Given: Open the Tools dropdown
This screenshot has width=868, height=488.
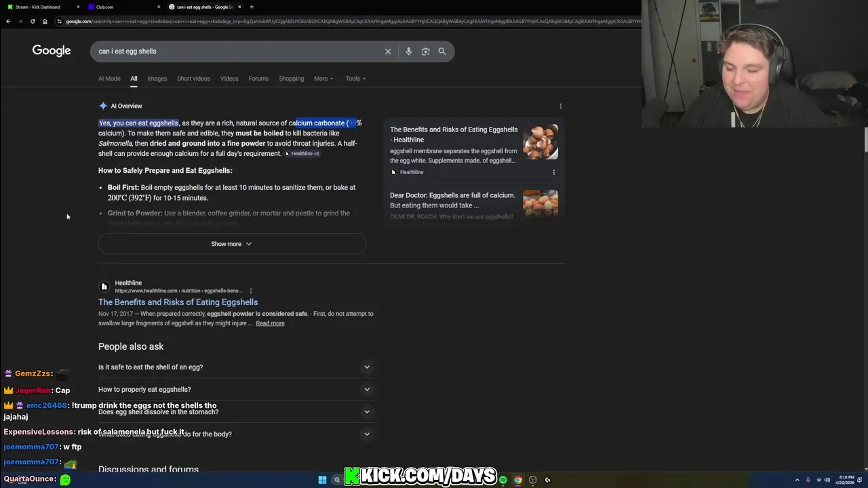Looking at the screenshot, I should tap(355, 79).
